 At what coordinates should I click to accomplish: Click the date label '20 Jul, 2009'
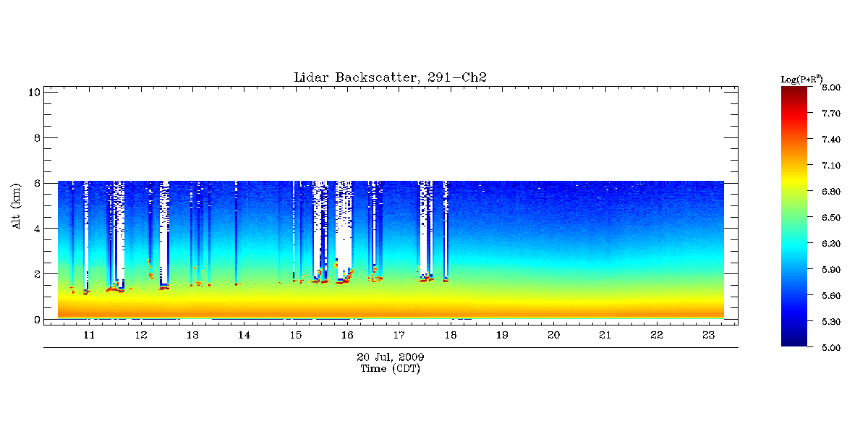(391, 358)
